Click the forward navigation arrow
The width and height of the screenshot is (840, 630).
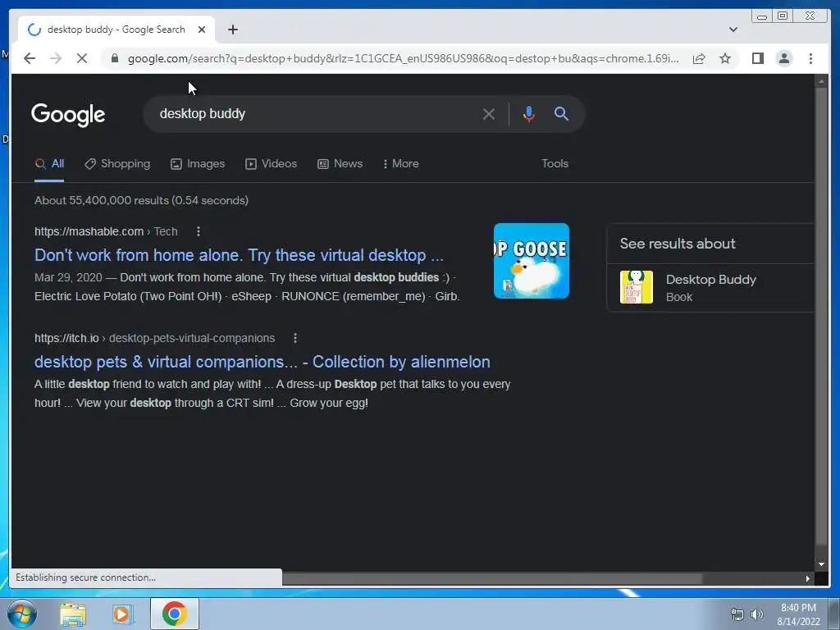click(x=56, y=58)
